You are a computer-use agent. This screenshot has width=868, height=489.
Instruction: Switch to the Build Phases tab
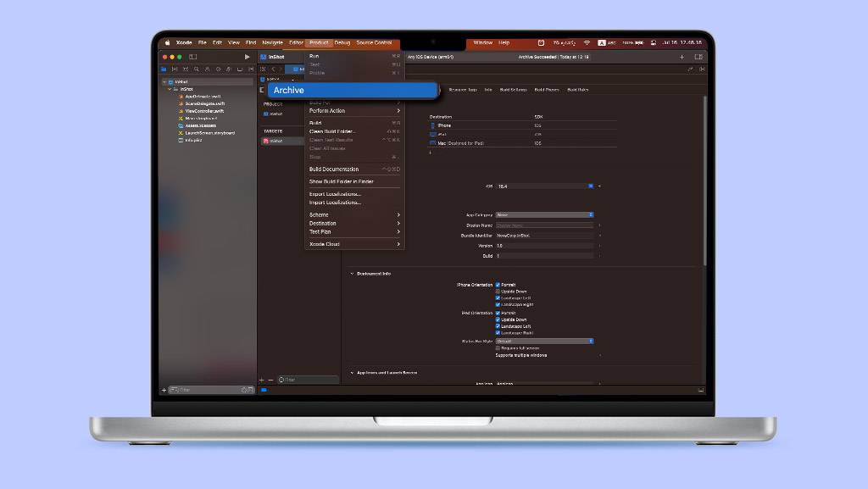[x=547, y=89]
